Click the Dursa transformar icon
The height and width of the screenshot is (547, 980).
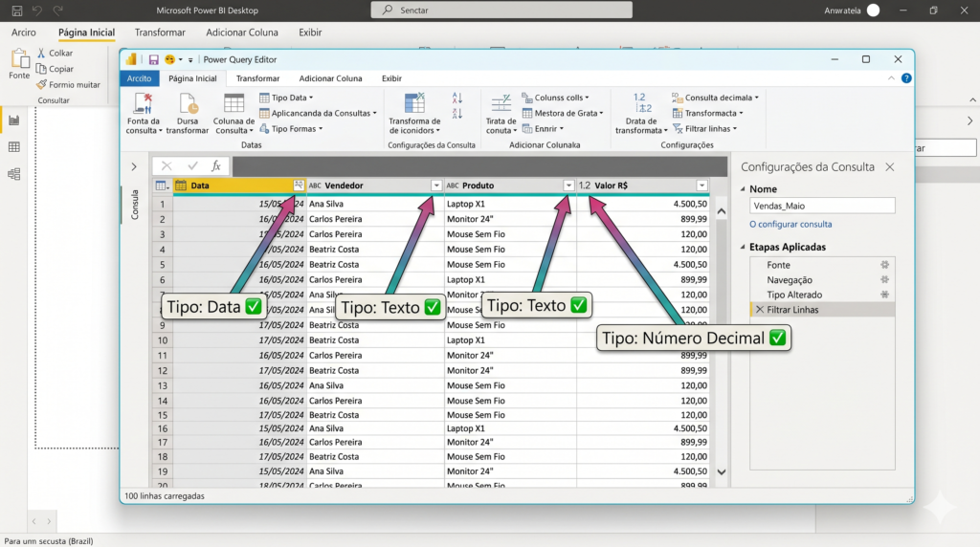[x=188, y=103]
